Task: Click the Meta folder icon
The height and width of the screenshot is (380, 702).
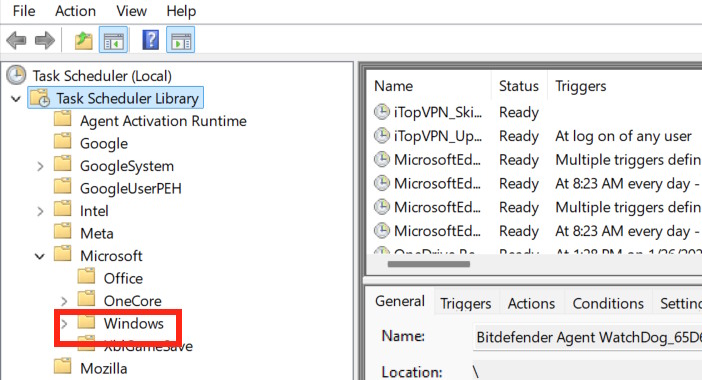Action: (x=63, y=231)
